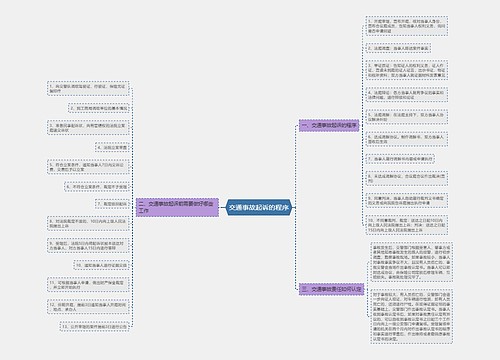The image size is (500, 360).
Task: Select left-side item 13 at the bottom
Action: click(95, 327)
